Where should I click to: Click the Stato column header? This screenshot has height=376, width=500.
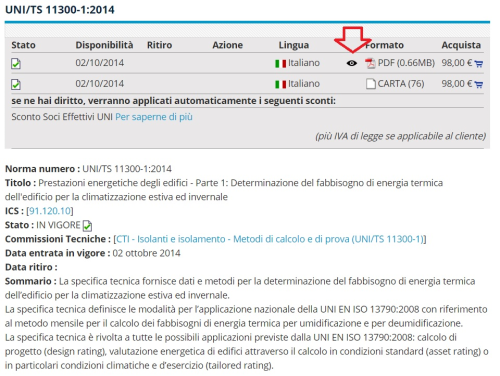[x=23, y=45]
